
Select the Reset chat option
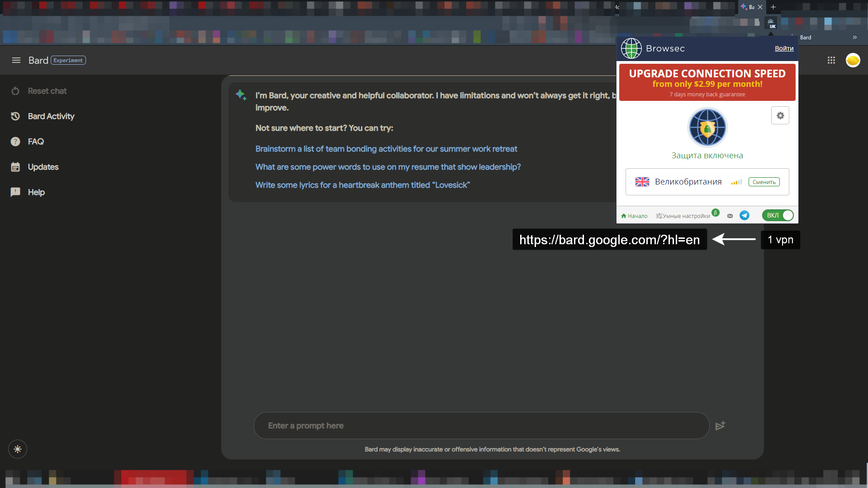click(x=47, y=91)
